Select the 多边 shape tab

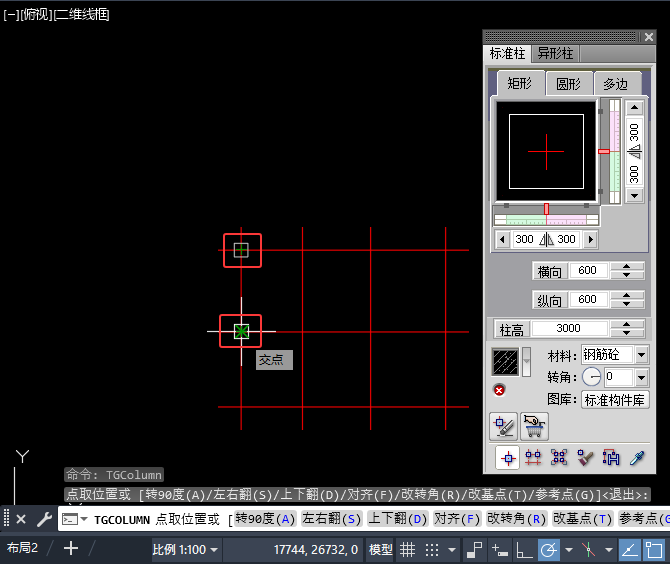617,84
